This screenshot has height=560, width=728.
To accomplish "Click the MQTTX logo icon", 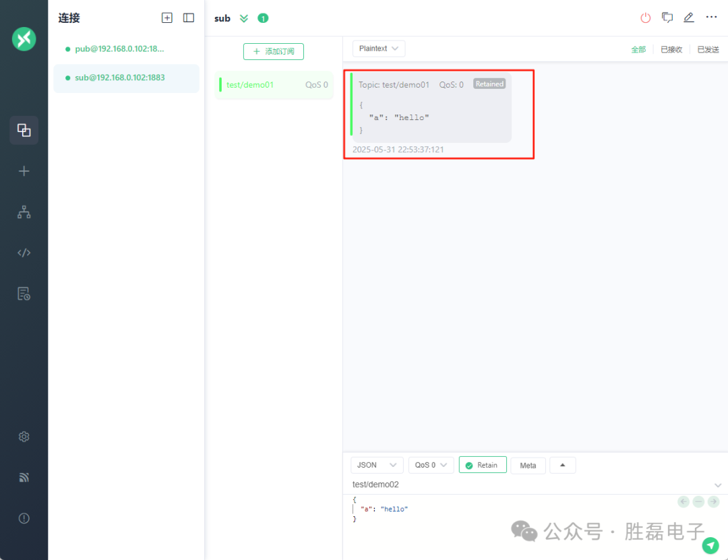I will coord(24,39).
